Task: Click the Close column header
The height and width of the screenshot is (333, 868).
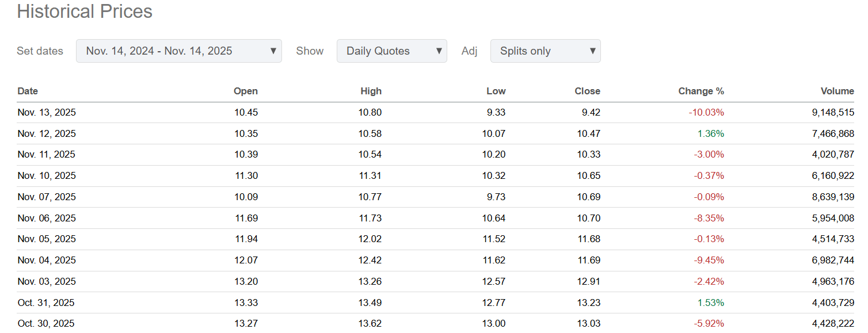Action: (587, 91)
